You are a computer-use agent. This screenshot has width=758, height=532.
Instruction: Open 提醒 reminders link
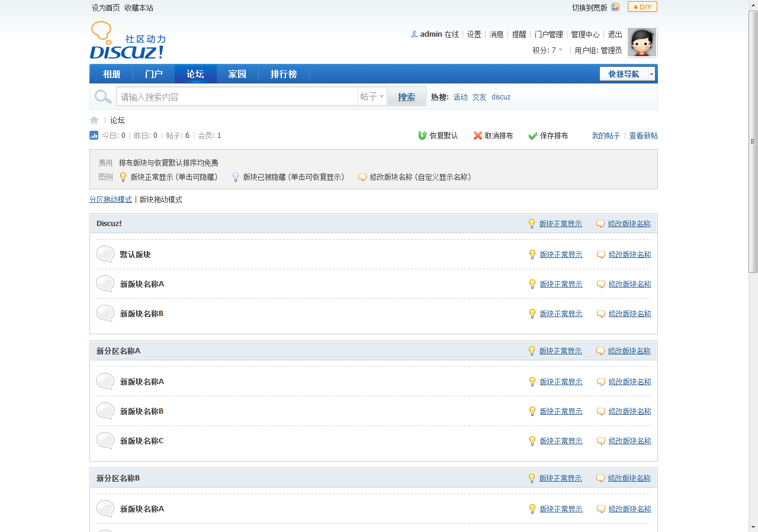[x=519, y=34]
